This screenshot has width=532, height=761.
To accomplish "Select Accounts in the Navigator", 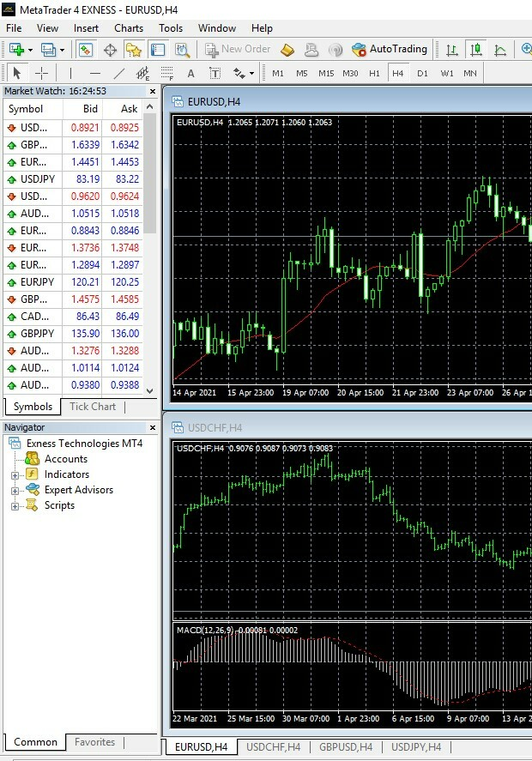I will click(x=66, y=459).
